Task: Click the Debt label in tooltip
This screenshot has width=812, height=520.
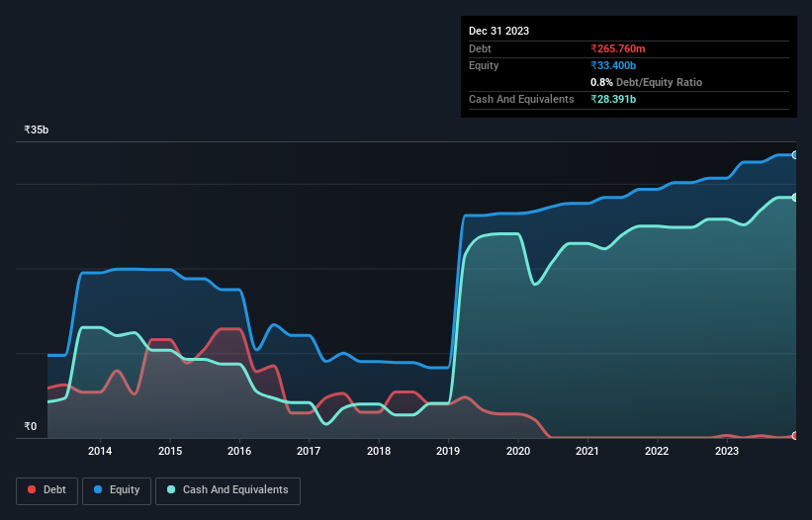Action: tap(480, 48)
